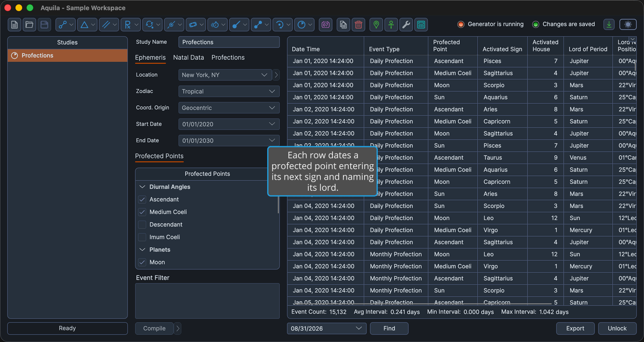Image resolution: width=644 pixels, height=342 pixels.
Task: Click the purple calendar icon
Action: click(x=326, y=25)
